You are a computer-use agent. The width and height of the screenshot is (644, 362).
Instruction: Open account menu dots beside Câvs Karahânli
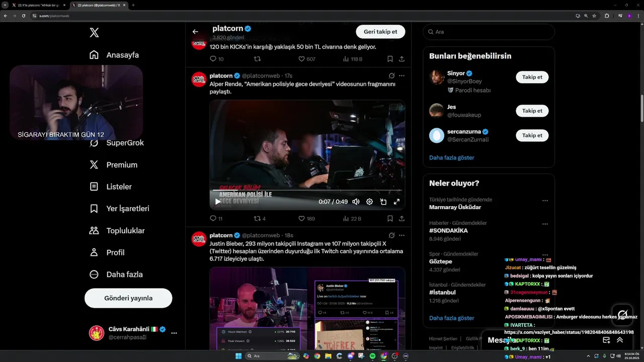pyautogui.click(x=174, y=333)
